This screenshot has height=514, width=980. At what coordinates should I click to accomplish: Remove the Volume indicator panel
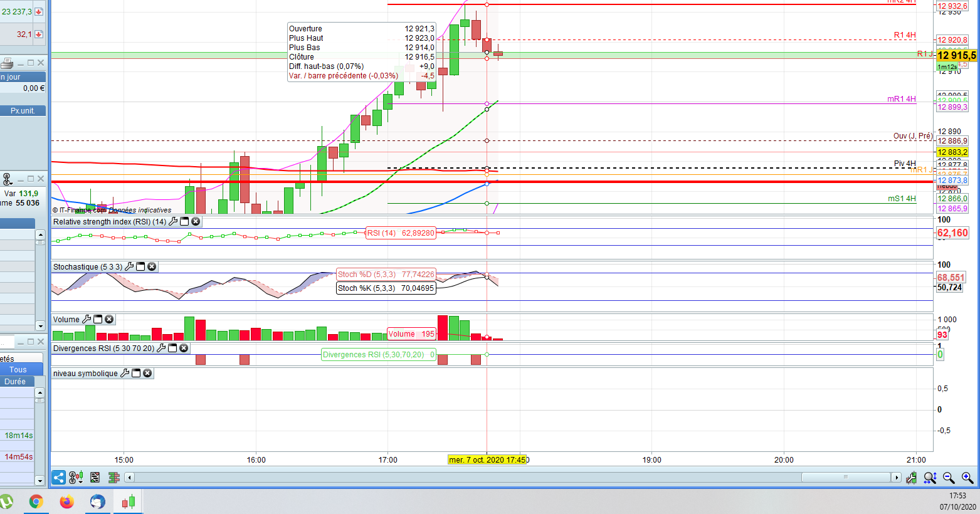[109, 319]
